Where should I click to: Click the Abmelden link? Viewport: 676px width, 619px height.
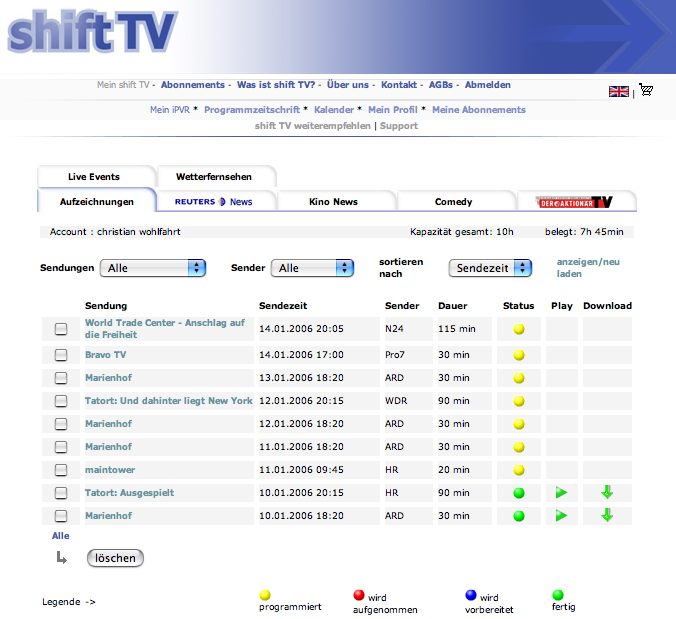point(488,85)
